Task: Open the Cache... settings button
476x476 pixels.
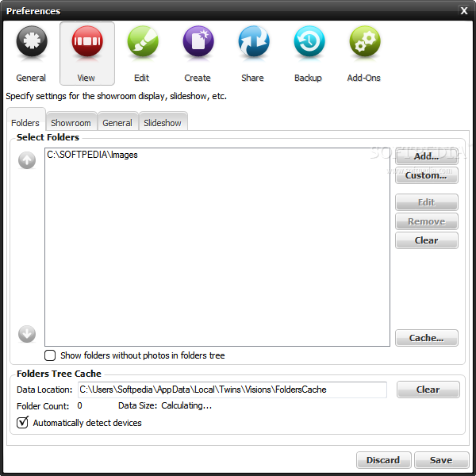Action: [427, 338]
